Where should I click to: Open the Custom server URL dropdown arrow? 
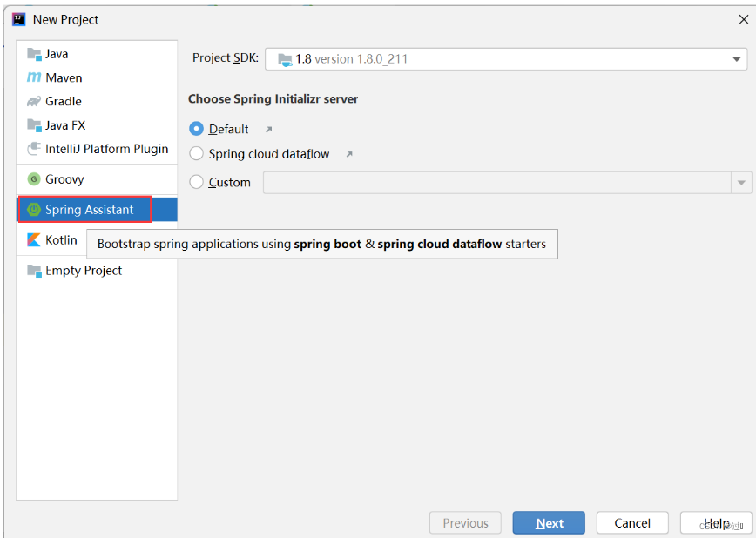741,183
